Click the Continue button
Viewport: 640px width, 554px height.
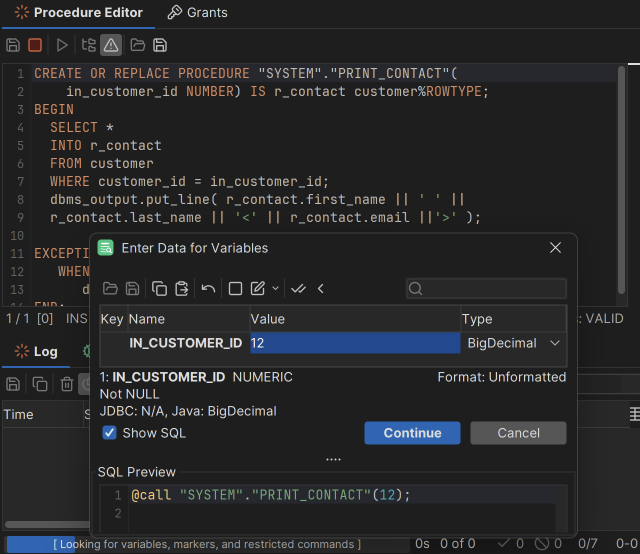point(412,433)
